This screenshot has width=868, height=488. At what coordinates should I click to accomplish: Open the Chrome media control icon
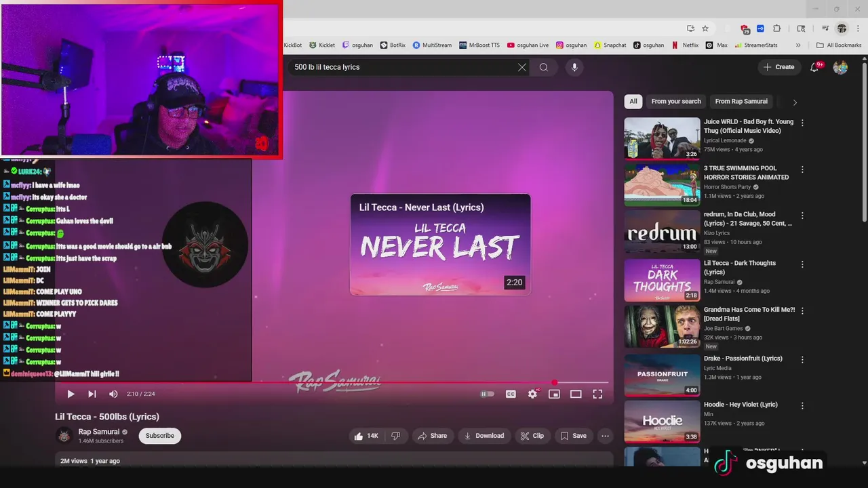point(825,28)
